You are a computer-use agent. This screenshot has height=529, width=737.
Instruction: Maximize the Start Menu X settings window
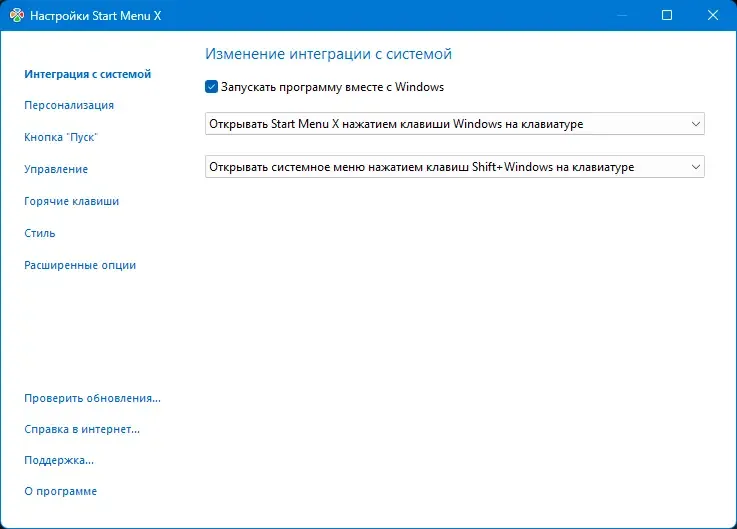tap(666, 16)
